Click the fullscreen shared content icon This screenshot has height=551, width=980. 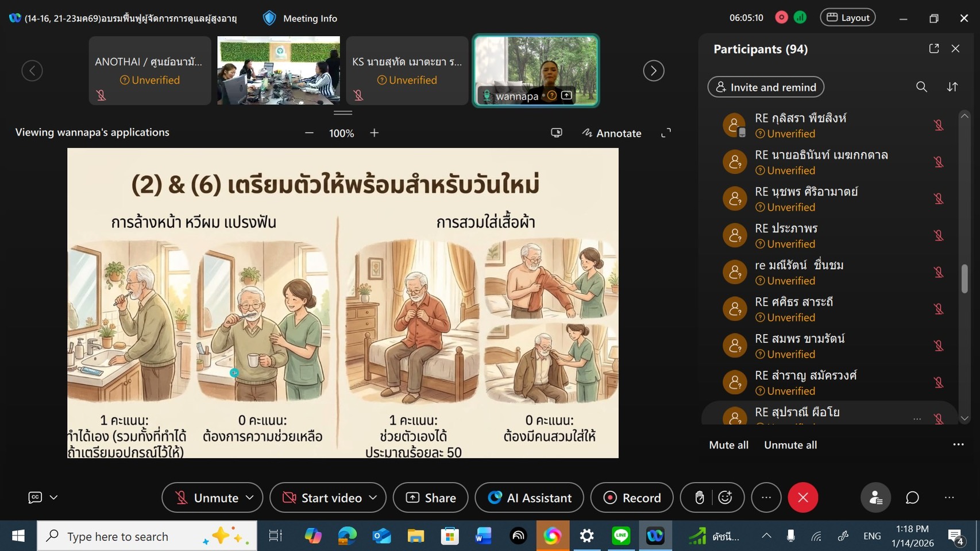666,133
